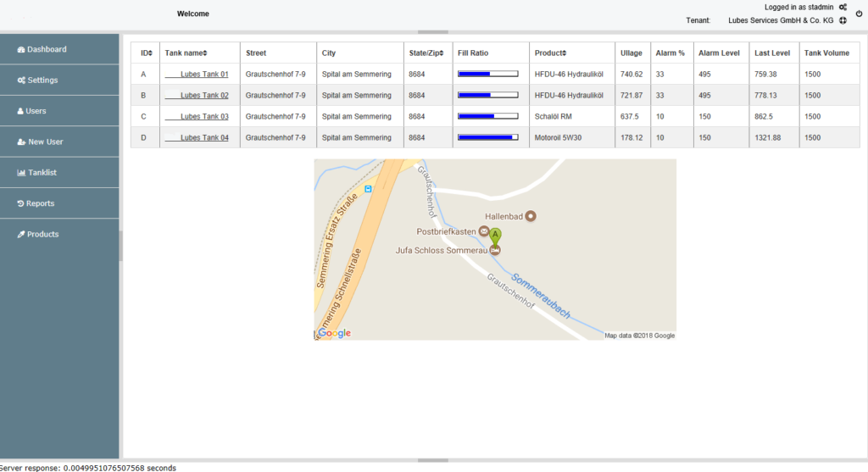Click row ID cell 'A'

[x=143, y=75]
